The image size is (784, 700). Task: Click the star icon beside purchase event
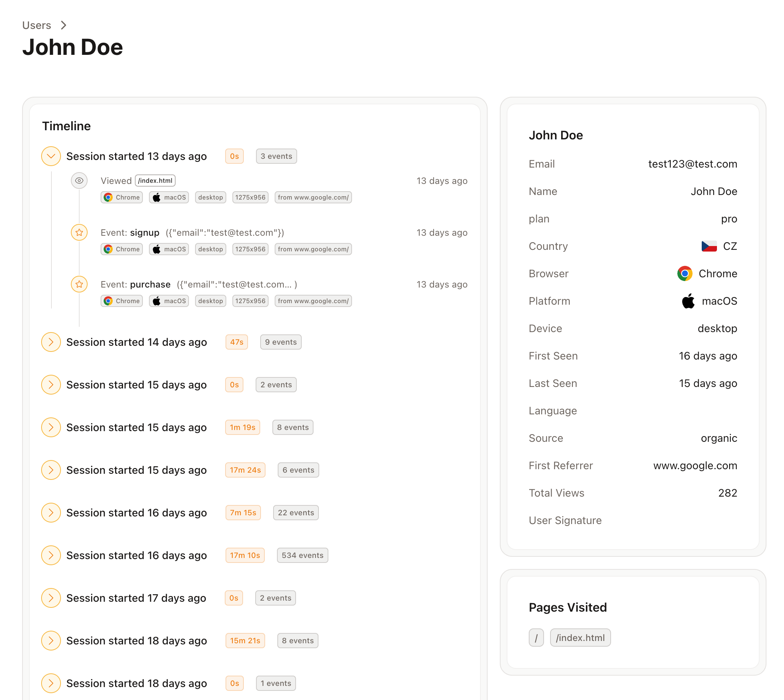(x=79, y=284)
